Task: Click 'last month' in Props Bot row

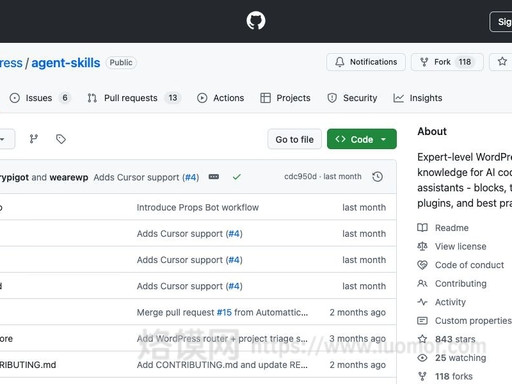Action: pyautogui.click(x=364, y=207)
